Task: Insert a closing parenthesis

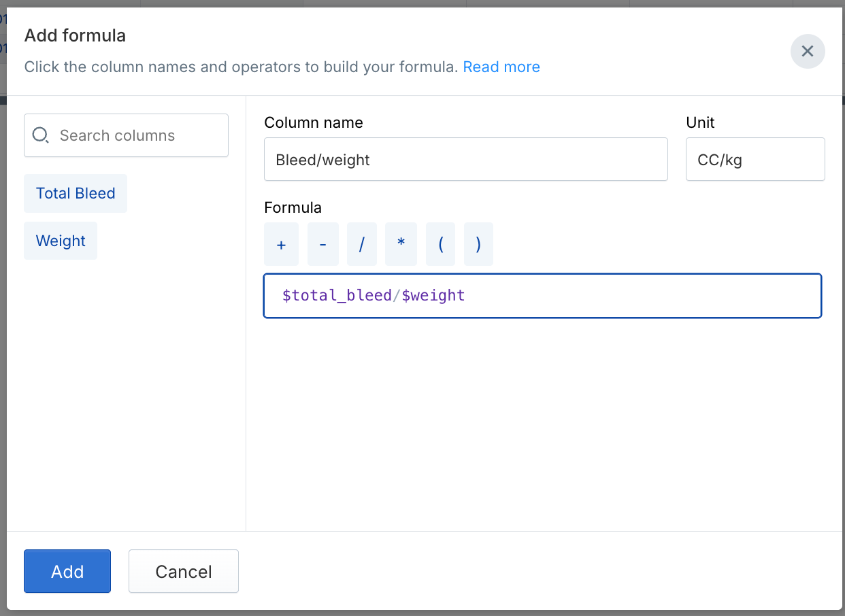Action: point(478,245)
